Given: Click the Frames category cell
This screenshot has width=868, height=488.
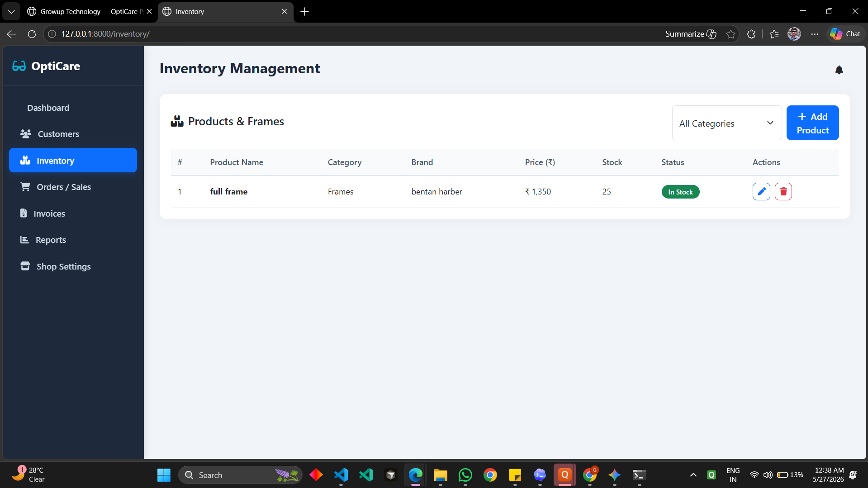Looking at the screenshot, I should click(341, 192).
